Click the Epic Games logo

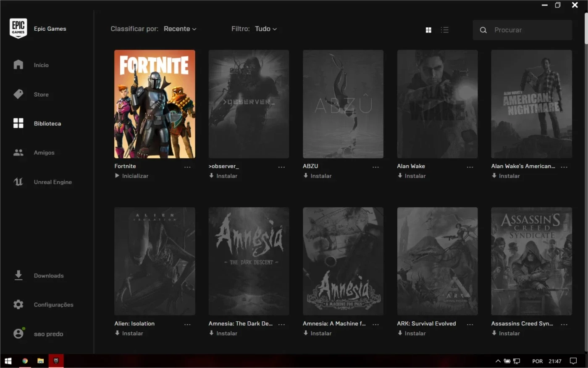(18, 28)
